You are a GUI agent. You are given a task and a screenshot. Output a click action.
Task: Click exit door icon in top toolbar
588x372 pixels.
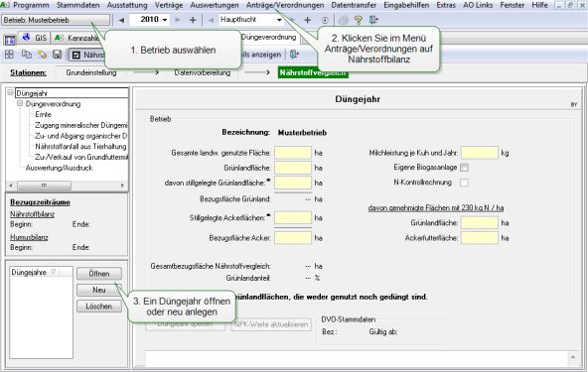(x=373, y=20)
